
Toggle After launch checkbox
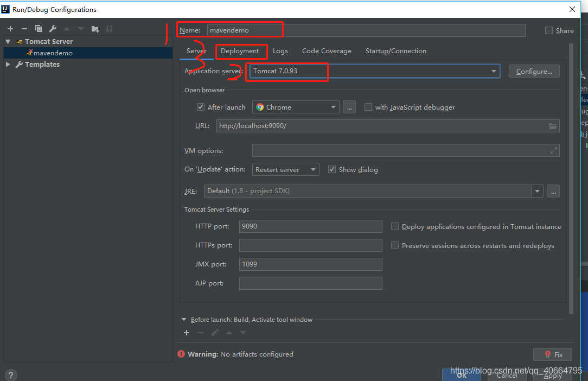coord(201,107)
